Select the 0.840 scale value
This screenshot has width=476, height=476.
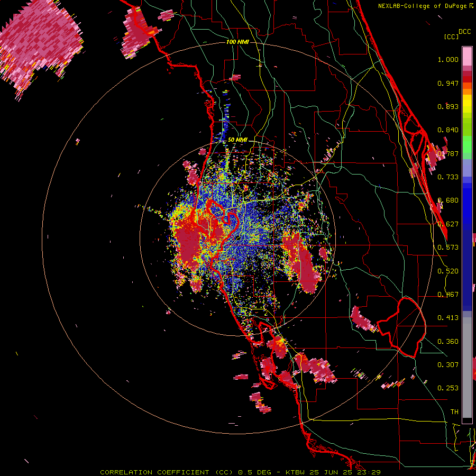point(448,130)
